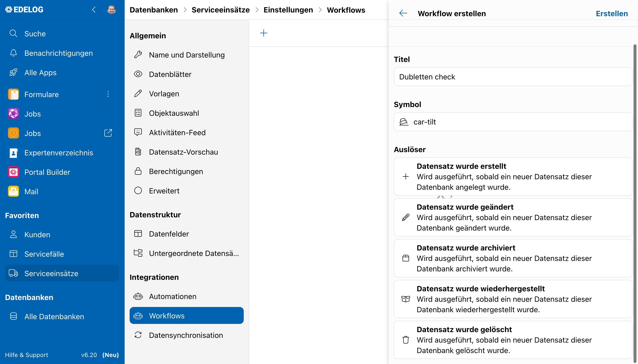The height and width of the screenshot is (364, 638).
Task: Open Datensynchronisation settings
Action: coord(187,335)
